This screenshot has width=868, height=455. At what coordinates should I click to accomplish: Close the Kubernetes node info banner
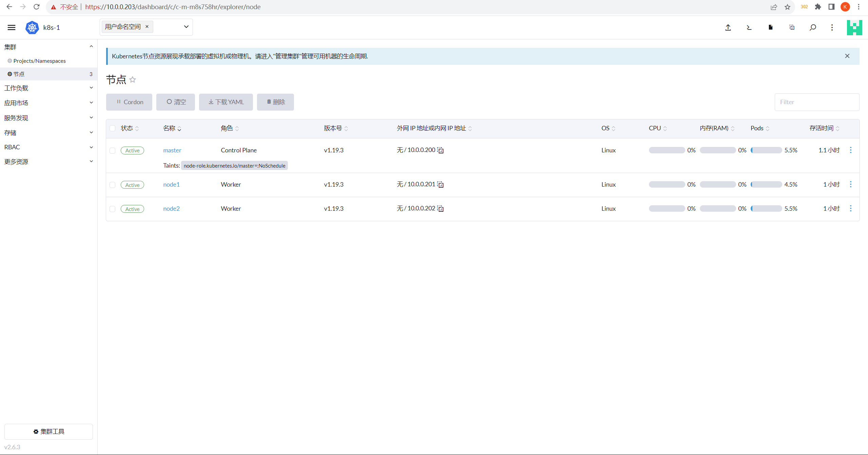pos(847,56)
